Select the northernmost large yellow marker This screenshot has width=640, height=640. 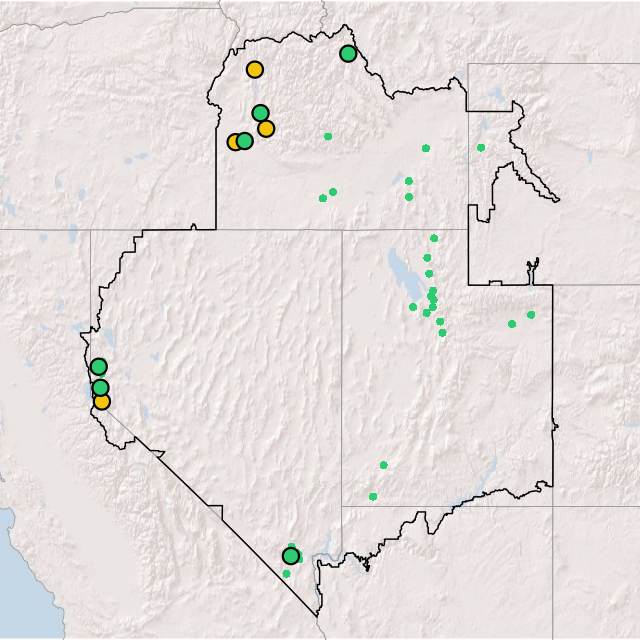[255, 70]
